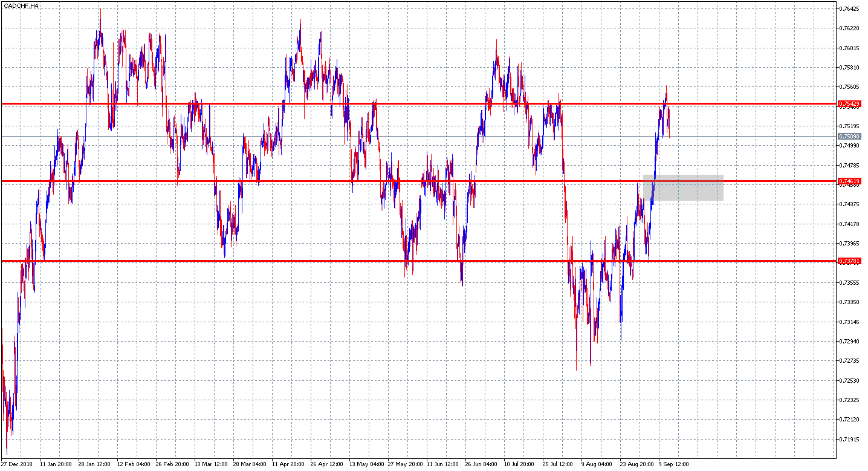Click the 12 Feb 04:00 time label
868x471 pixels.
(x=134, y=465)
